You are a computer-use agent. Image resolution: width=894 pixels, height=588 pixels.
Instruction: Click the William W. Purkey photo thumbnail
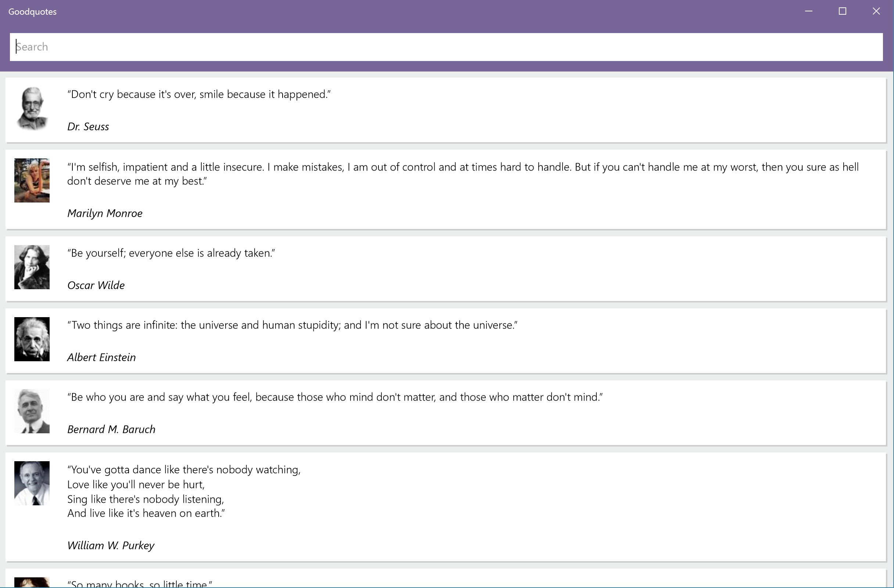[32, 483]
